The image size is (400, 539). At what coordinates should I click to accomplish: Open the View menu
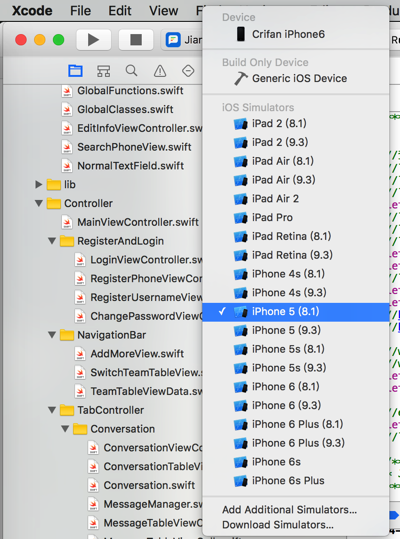[164, 11]
